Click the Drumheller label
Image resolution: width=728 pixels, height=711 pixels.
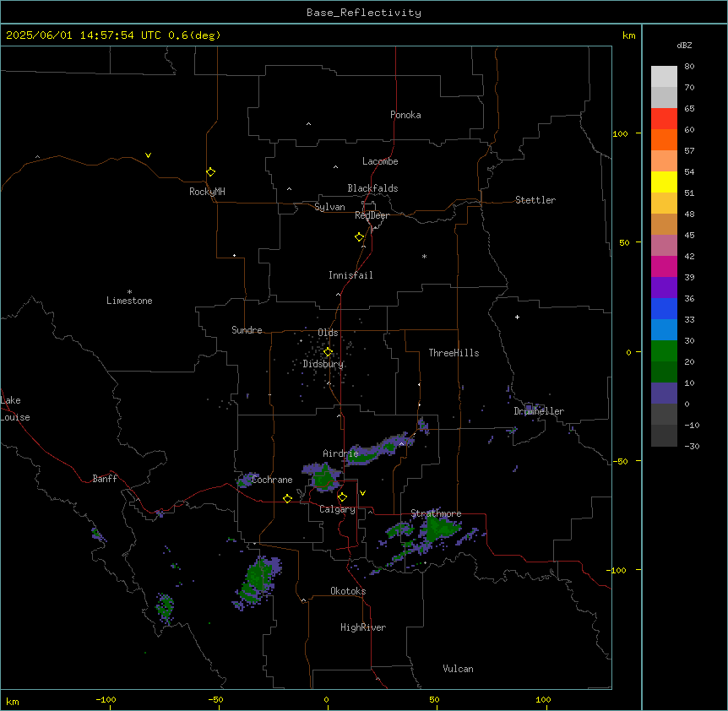[x=539, y=411]
